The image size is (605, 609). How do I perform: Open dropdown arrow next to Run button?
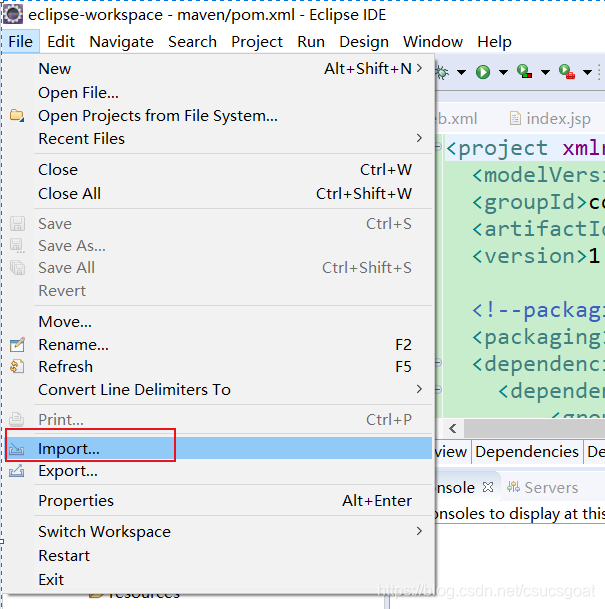(503, 72)
